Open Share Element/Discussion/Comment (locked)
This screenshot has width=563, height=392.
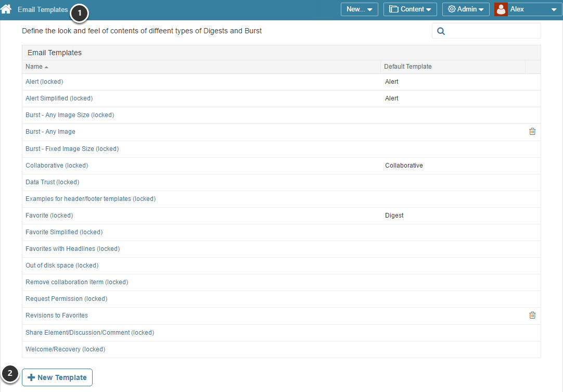tap(90, 332)
